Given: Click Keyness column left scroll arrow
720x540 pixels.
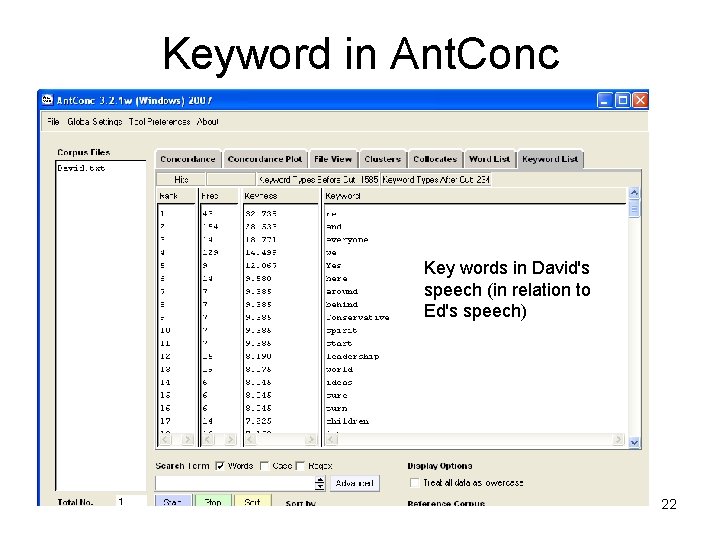Looking at the screenshot, I should click(x=250, y=440).
